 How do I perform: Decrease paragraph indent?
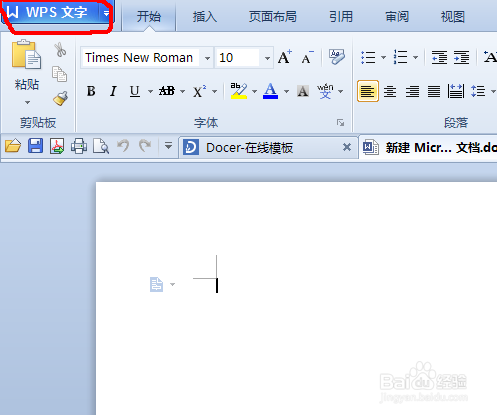click(439, 57)
